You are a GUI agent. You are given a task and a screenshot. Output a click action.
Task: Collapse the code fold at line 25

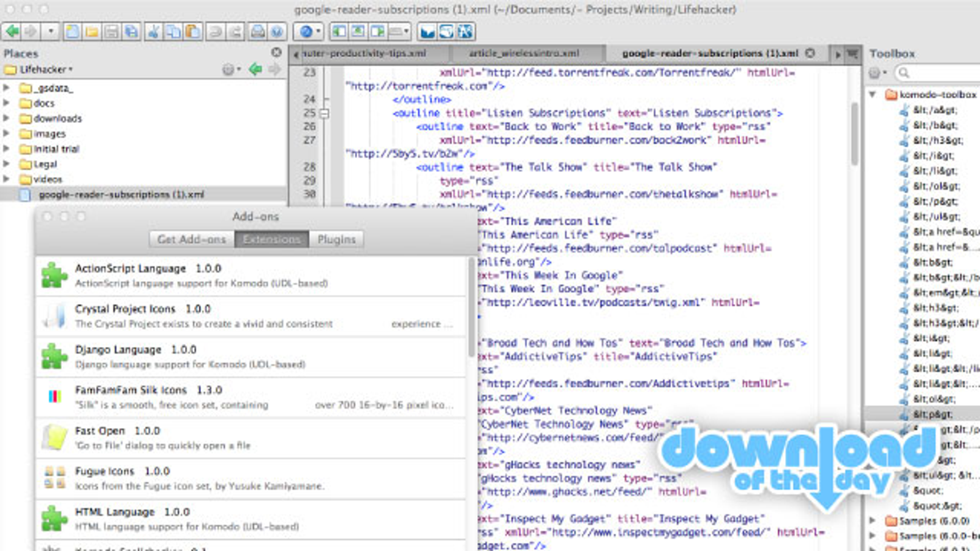click(x=325, y=113)
